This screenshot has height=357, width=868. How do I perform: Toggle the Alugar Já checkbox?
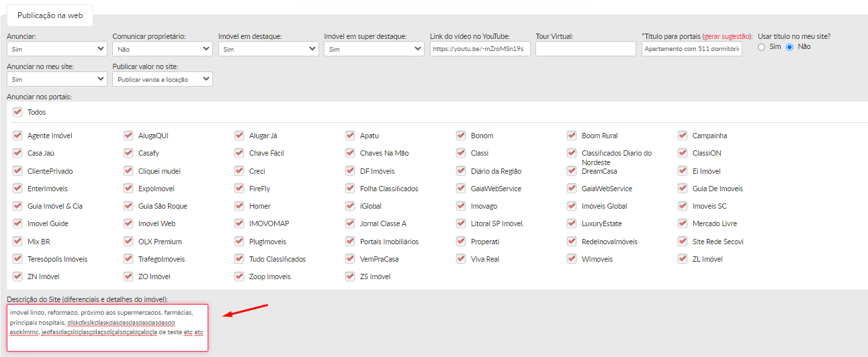click(239, 136)
